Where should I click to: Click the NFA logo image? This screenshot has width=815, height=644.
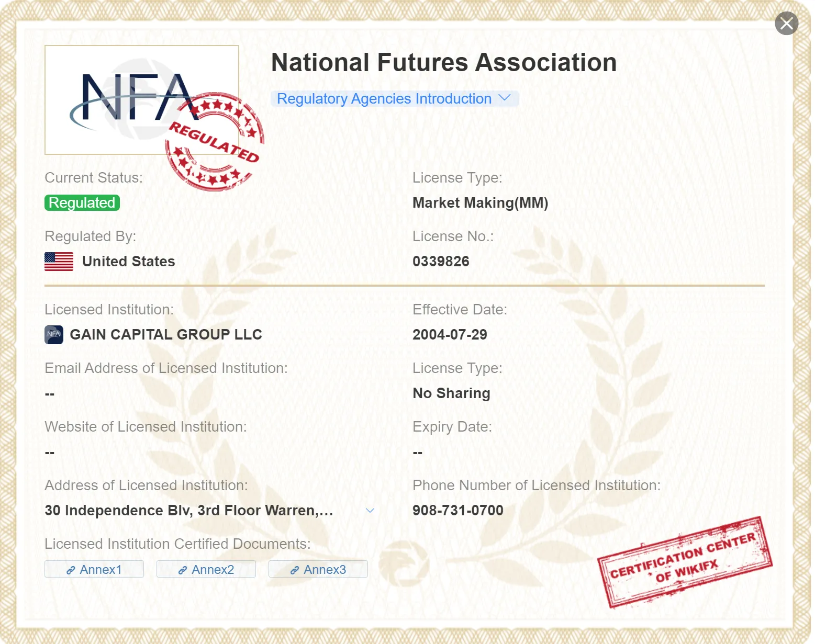[x=142, y=100]
